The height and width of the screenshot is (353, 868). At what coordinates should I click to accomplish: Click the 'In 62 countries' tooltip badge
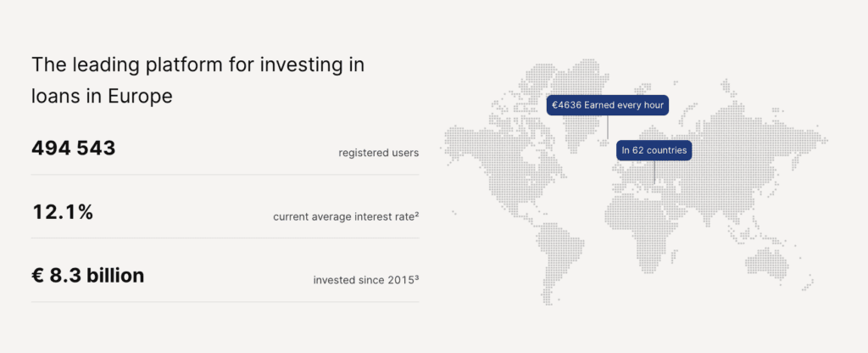(654, 150)
